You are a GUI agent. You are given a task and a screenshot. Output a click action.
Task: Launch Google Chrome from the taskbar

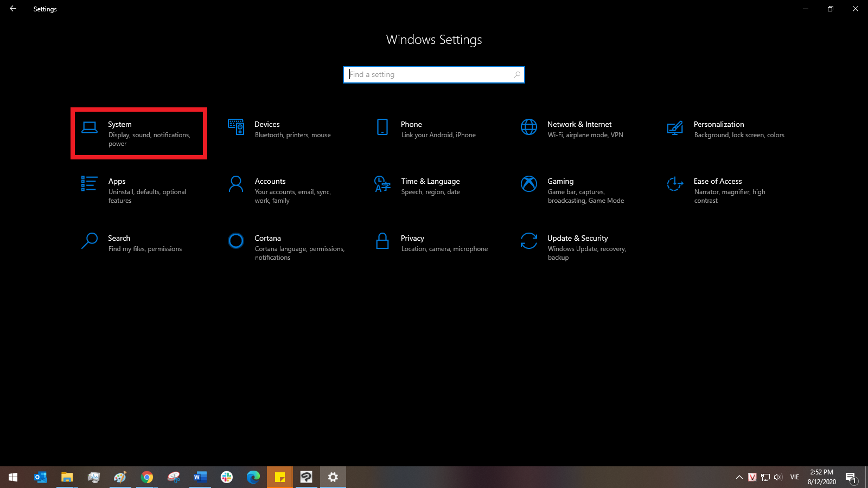[x=146, y=477]
